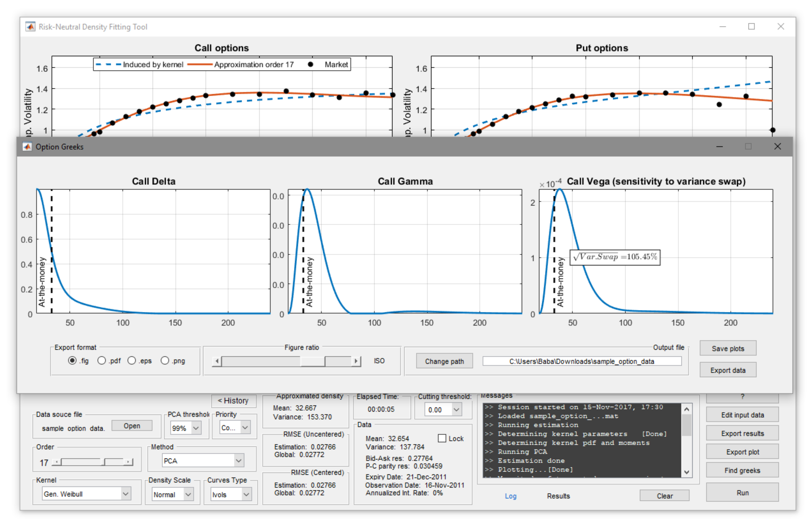Open the Curves Type dropdown

click(246, 495)
